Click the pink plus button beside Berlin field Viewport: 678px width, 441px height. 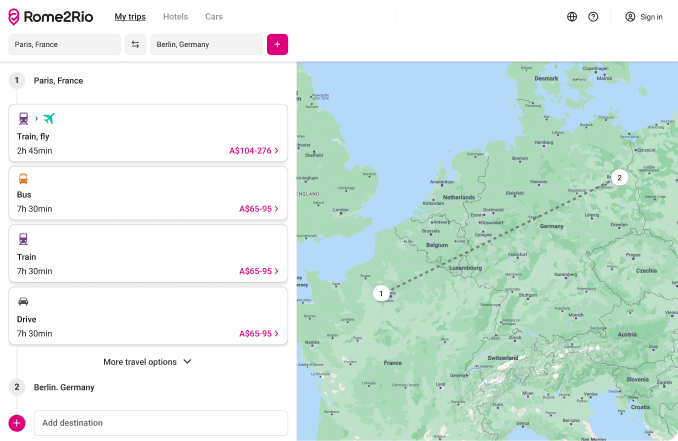click(x=277, y=45)
